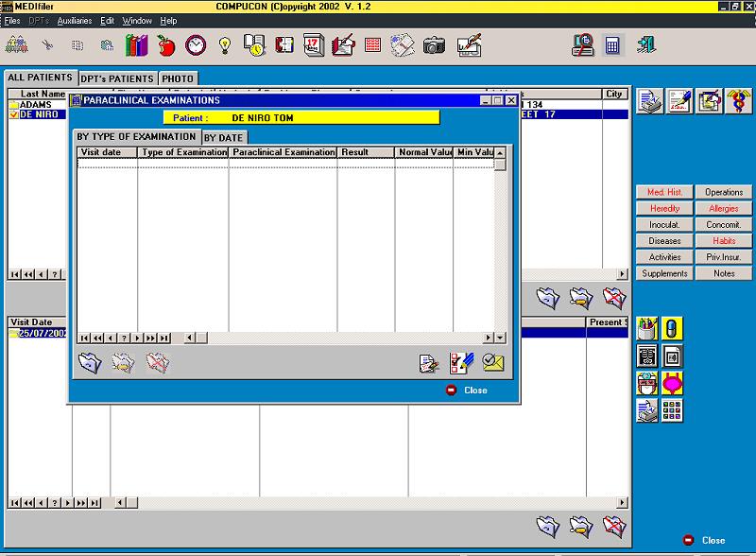The height and width of the screenshot is (556, 756).
Task: Click the pink organ icon in side panel
Action: coord(672,384)
